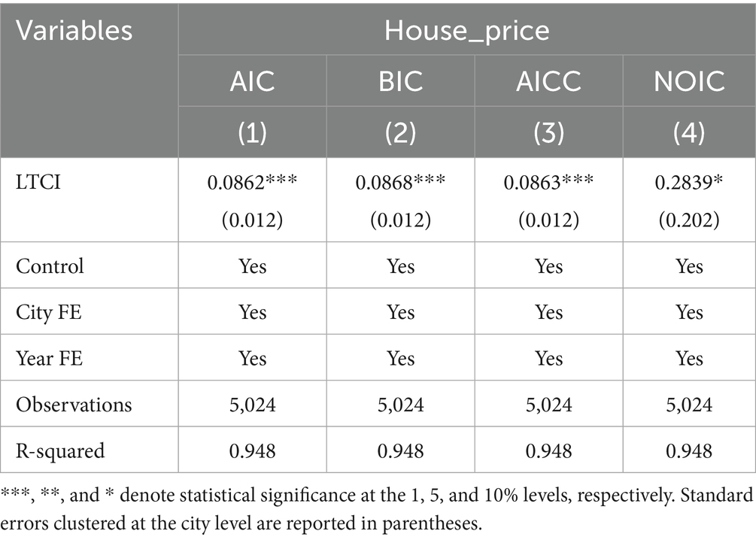756x540 pixels.
Task: Click the 0.2839* coefficient value
Action: 689,181
